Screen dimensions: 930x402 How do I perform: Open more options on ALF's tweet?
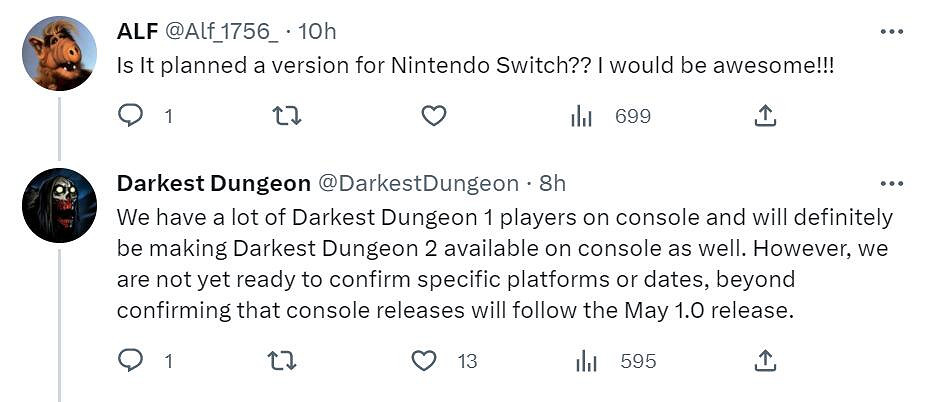coord(891,32)
